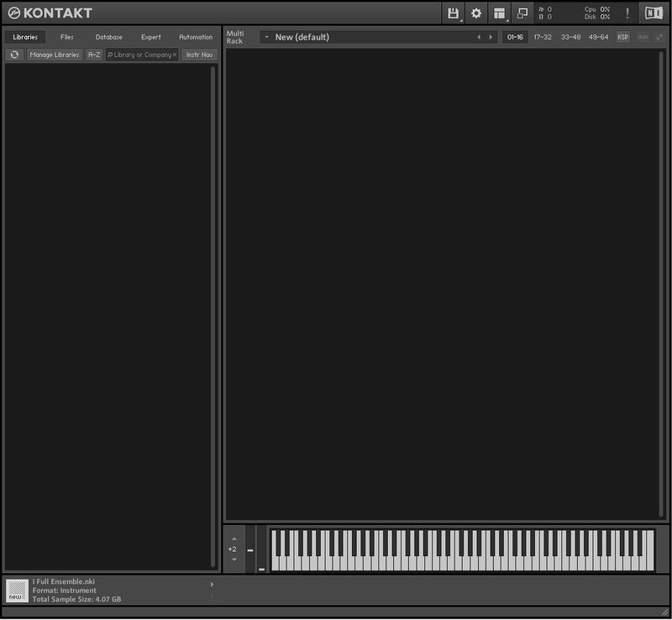This screenshot has width=672, height=620.
Task: Shift keyboard octave up
Action: [234, 539]
